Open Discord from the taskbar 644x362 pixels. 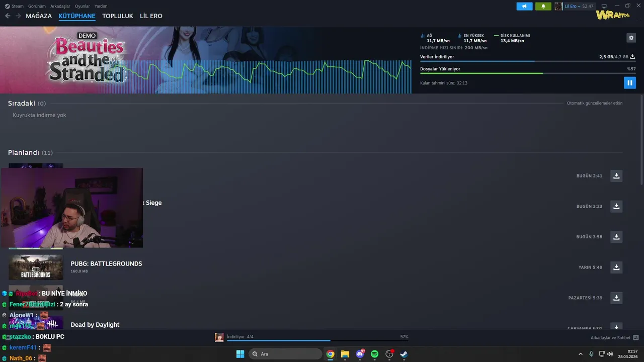360,354
